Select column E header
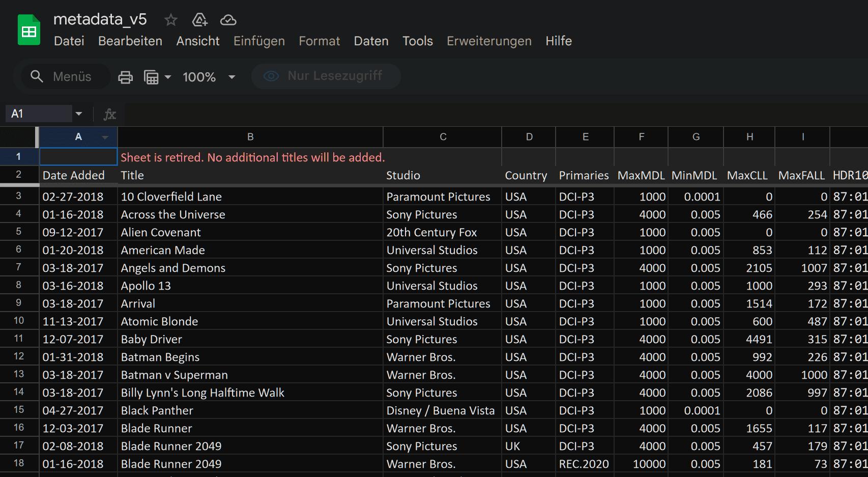868x477 pixels. tap(585, 137)
